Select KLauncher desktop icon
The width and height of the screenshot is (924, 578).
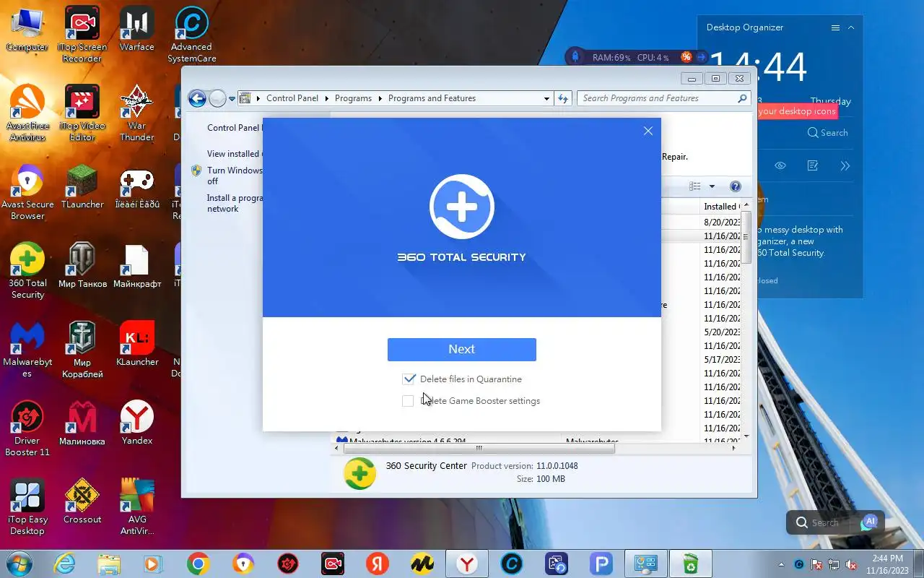pos(137,344)
